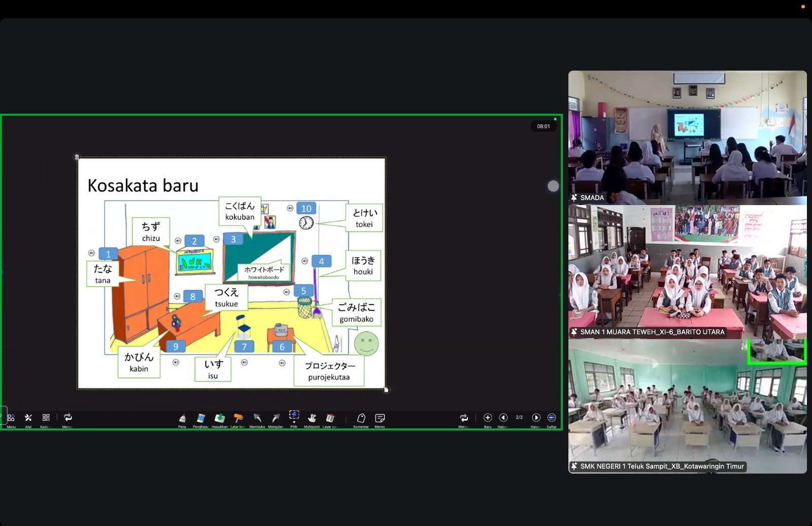Add a new page with Baru
The image size is (812, 526).
[x=488, y=418]
